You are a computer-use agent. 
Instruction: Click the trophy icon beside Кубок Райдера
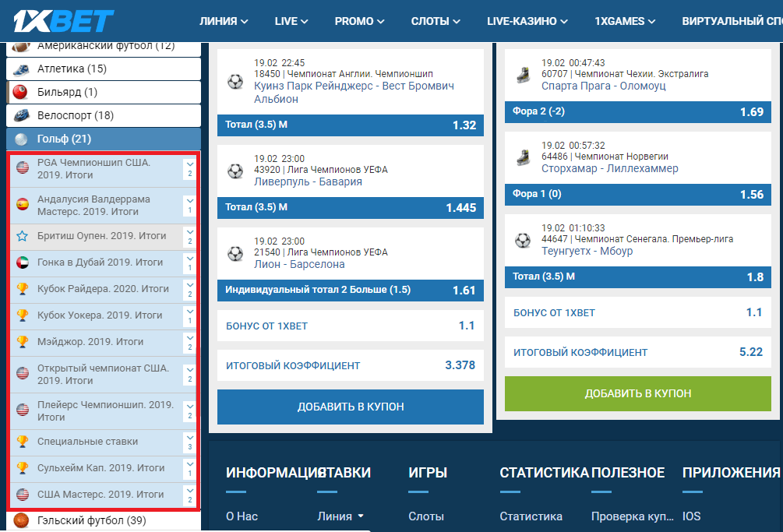point(23,289)
